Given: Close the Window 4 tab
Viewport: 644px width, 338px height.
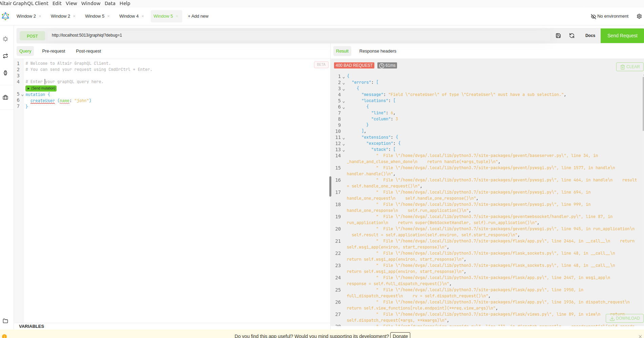Looking at the screenshot, I should pos(143,16).
